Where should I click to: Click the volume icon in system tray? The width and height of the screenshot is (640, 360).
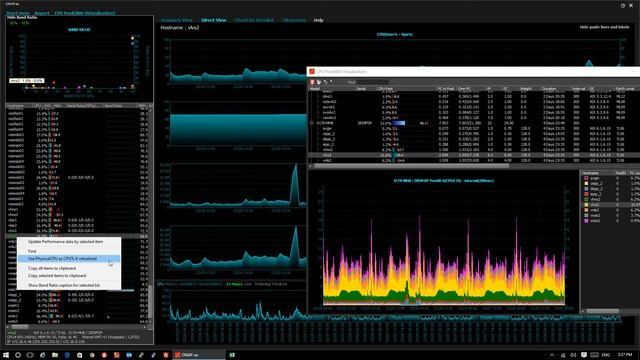point(573,355)
